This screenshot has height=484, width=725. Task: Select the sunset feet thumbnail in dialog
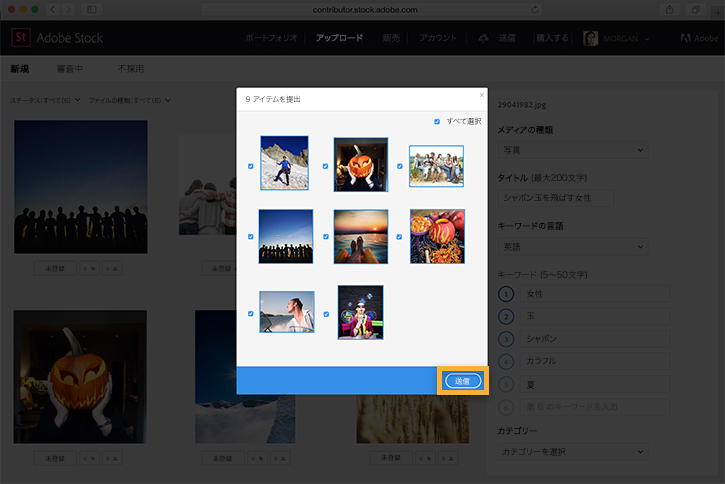[361, 237]
